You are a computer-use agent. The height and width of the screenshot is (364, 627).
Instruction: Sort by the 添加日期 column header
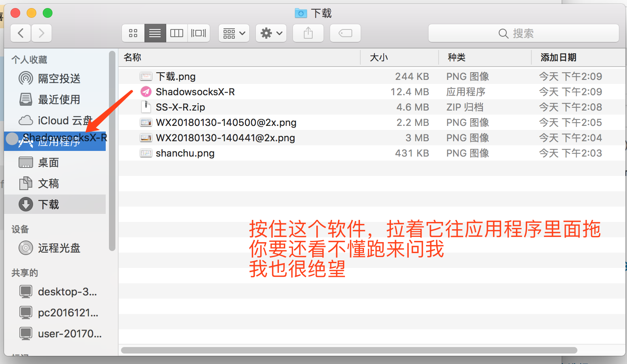coord(579,57)
